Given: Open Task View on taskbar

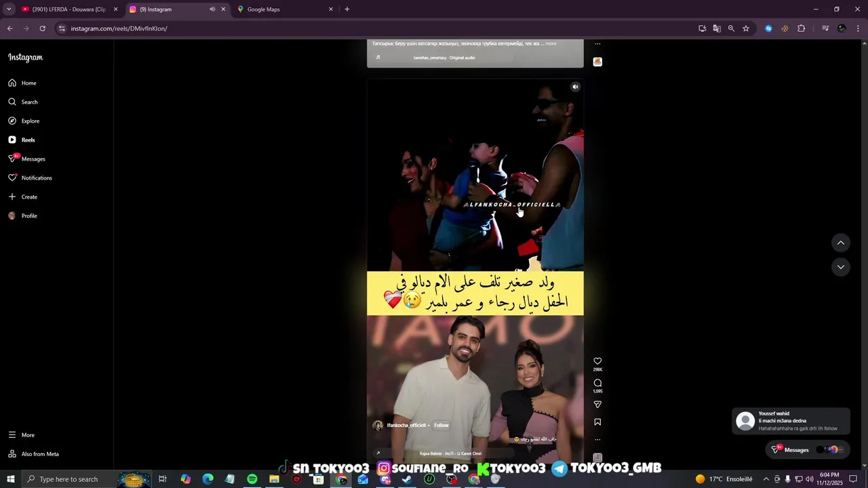Looking at the screenshot, I should coord(163,479).
